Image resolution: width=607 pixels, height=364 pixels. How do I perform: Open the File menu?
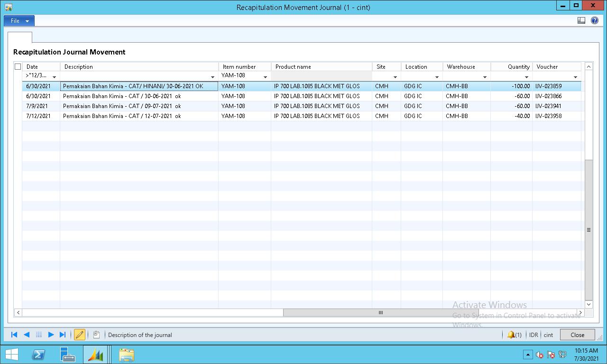(x=19, y=21)
